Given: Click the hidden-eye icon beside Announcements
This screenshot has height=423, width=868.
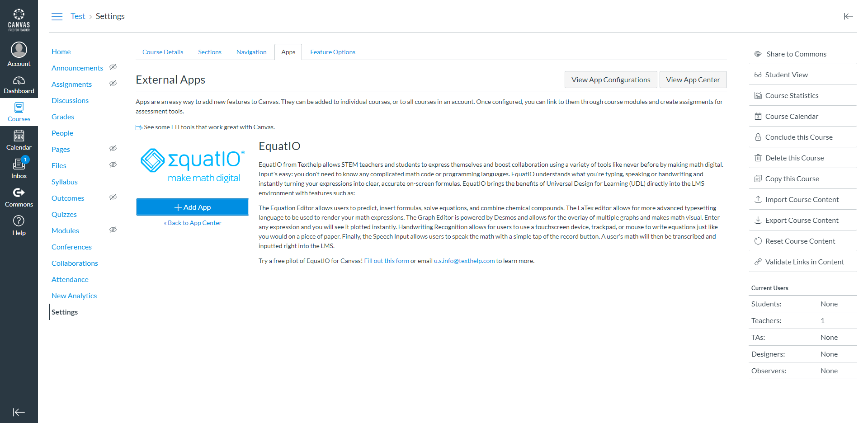Looking at the screenshot, I should [113, 67].
